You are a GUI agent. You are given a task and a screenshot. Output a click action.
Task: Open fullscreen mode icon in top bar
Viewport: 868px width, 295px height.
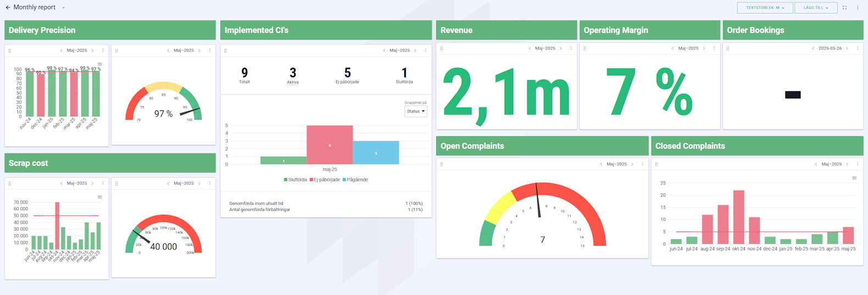pyautogui.click(x=845, y=8)
